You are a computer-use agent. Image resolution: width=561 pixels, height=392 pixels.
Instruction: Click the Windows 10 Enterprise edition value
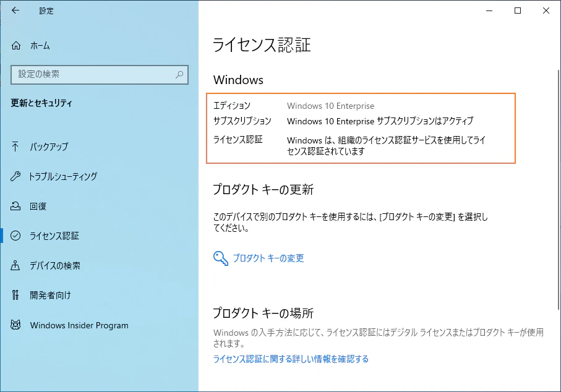pyautogui.click(x=330, y=106)
